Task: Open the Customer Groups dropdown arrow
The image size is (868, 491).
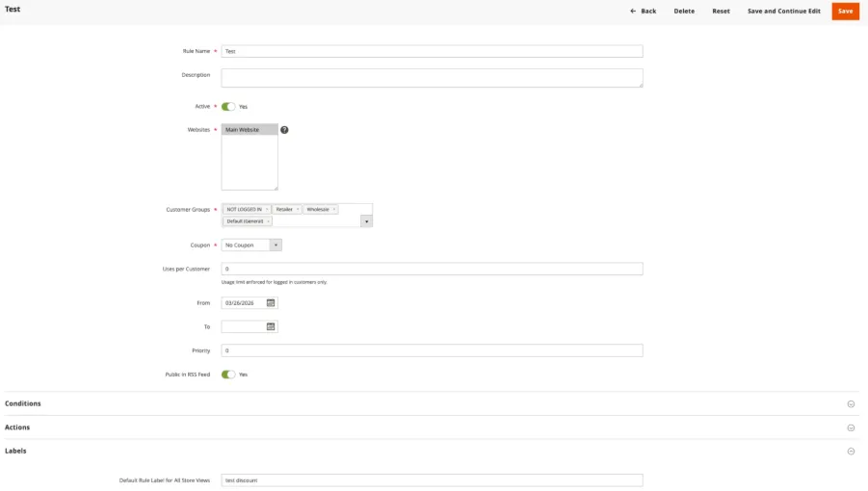Action: 366,221
